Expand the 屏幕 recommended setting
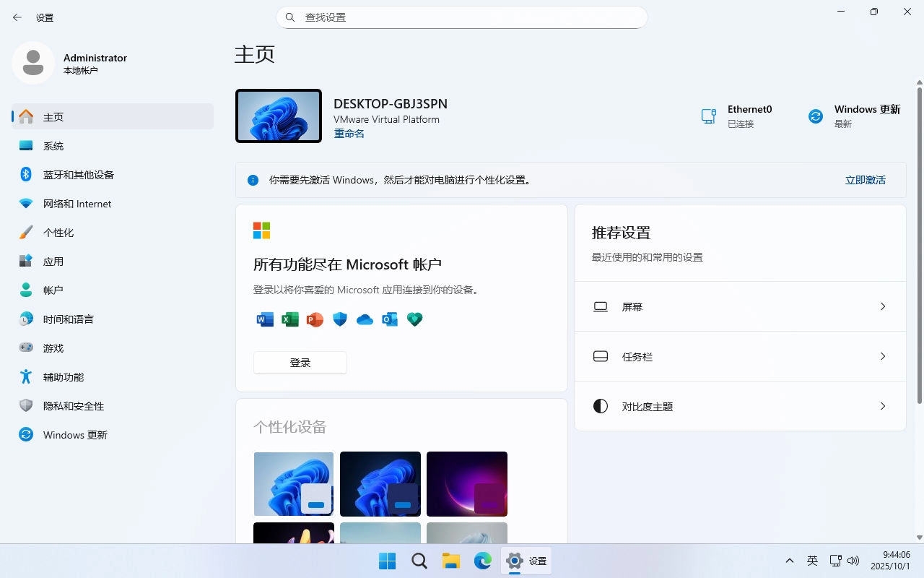924x578 pixels. (x=739, y=306)
